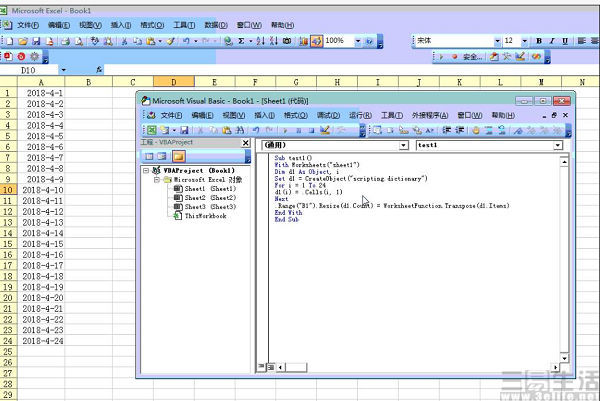Screen dimensions: 600x401
Task: Select ThisWorkbook in project tree
Action: 205,215
